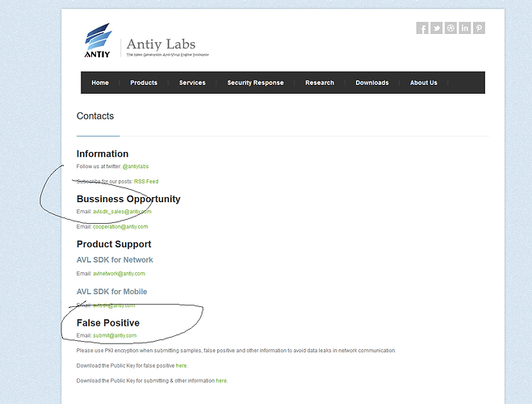
Task: Click cooperation@antiy.com email link
Action: (120, 227)
